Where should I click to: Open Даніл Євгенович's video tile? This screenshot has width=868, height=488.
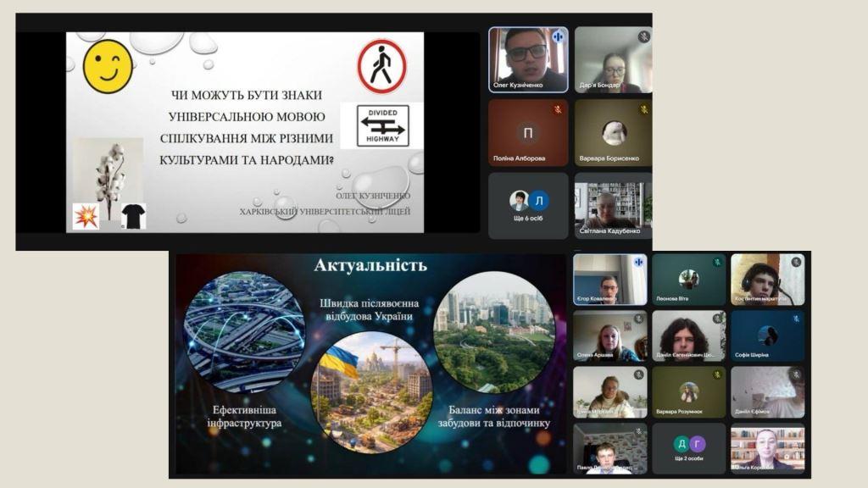coord(688,335)
